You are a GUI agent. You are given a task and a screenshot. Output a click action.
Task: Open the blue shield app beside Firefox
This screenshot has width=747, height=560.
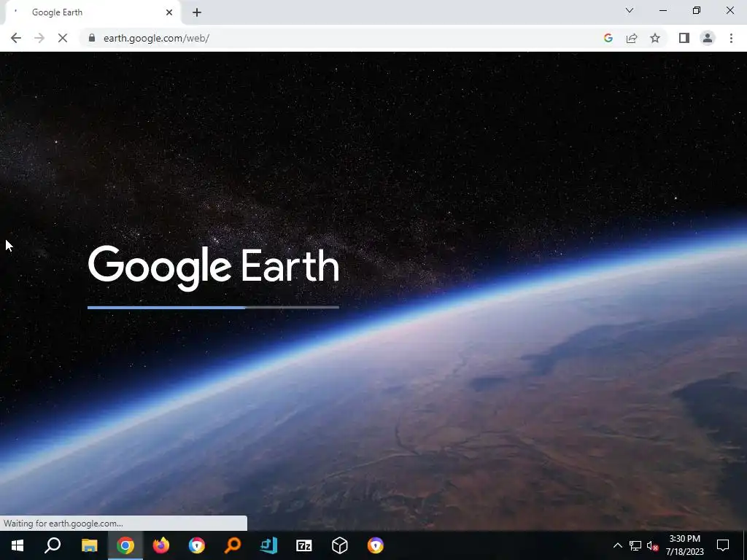pos(197,545)
